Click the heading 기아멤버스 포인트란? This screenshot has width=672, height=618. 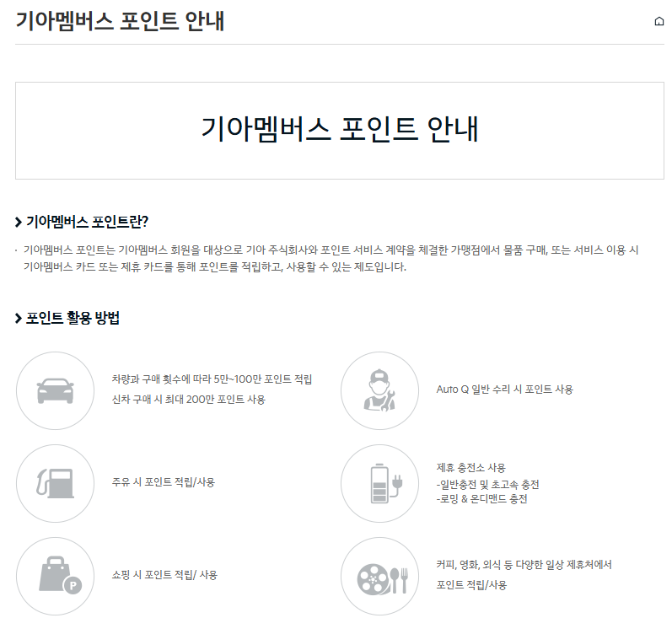click(x=87, y=222)
